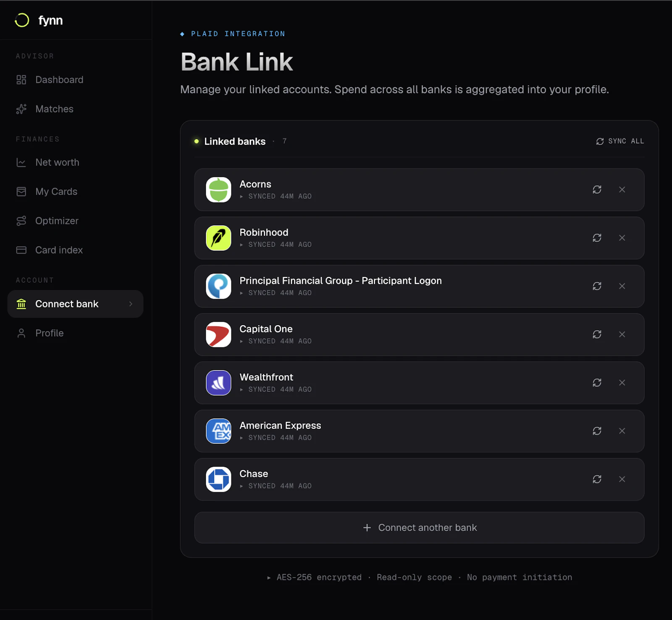Click the Wealthfront logo

(218, 383)
